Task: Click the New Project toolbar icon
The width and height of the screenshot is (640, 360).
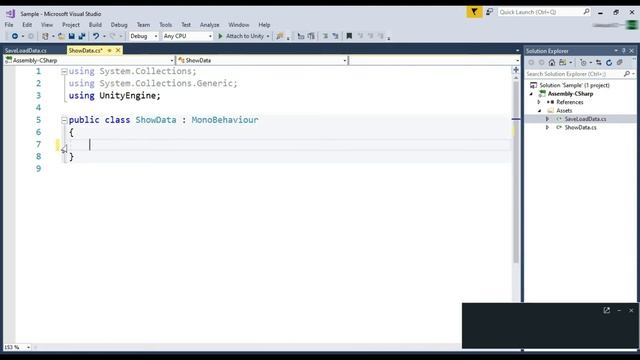Action: click(45, 36)
